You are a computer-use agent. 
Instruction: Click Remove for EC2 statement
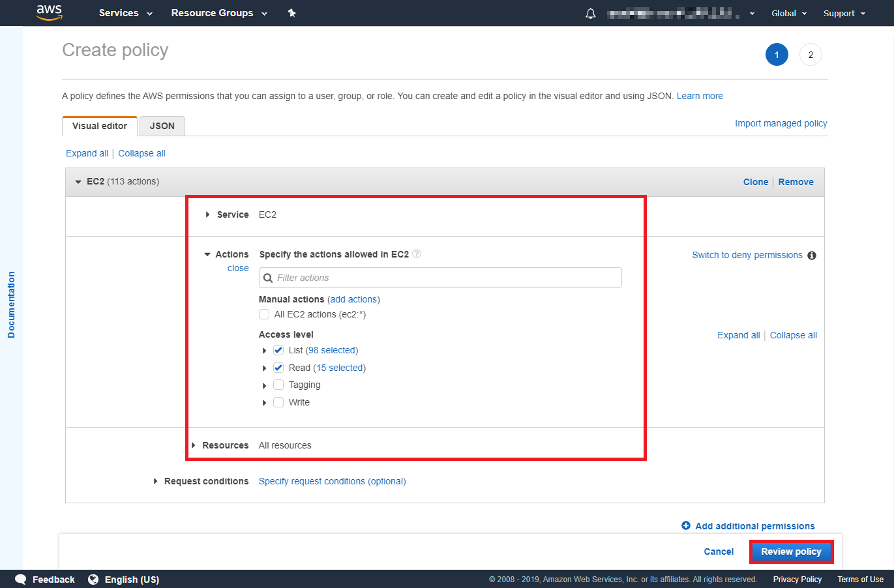(796, 182)
